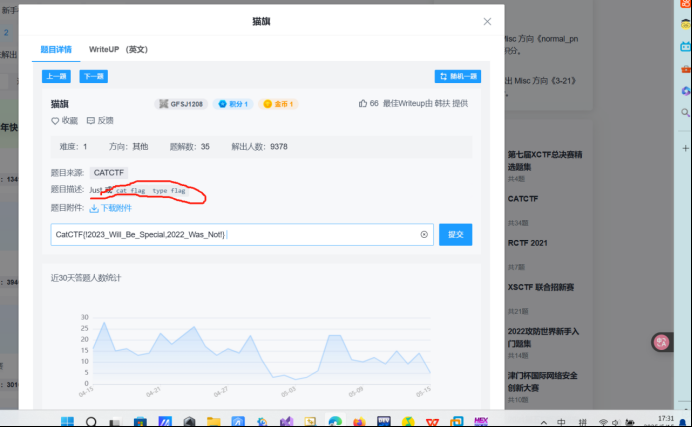Click the 下载附件 download attachment link
The height and width of the screenshot is (427, 692).
pos(111,208)
